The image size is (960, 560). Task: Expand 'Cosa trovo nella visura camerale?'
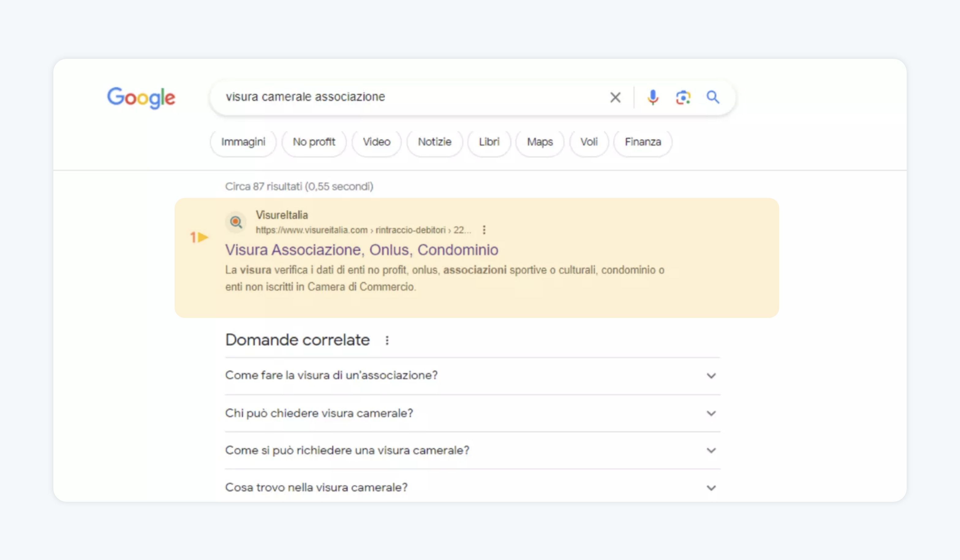[472, 487]
